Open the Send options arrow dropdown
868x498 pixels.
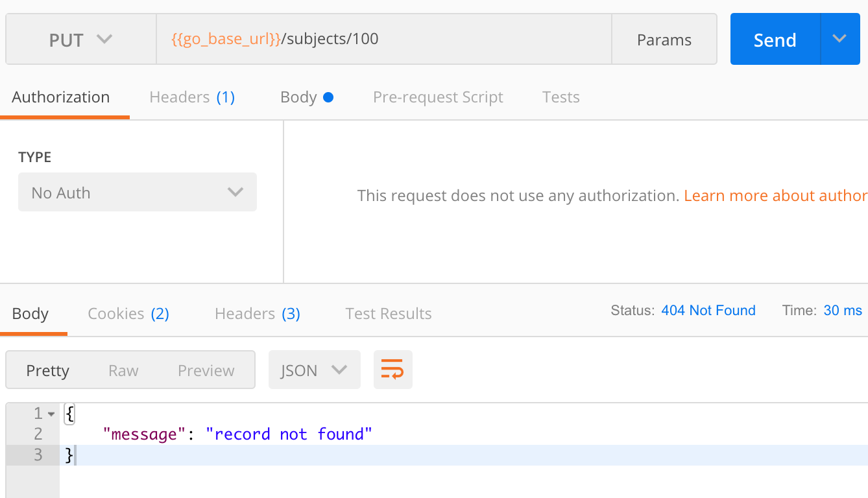839,40
